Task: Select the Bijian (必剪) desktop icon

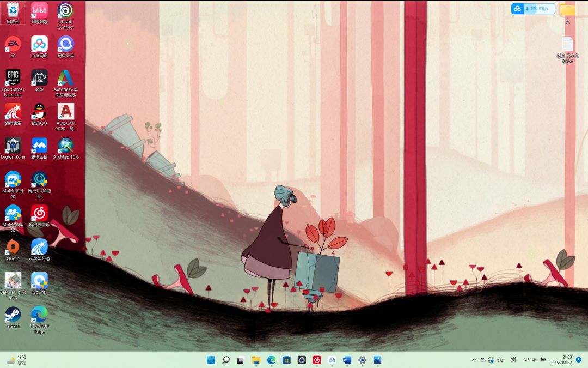Action: coord(39,80)
